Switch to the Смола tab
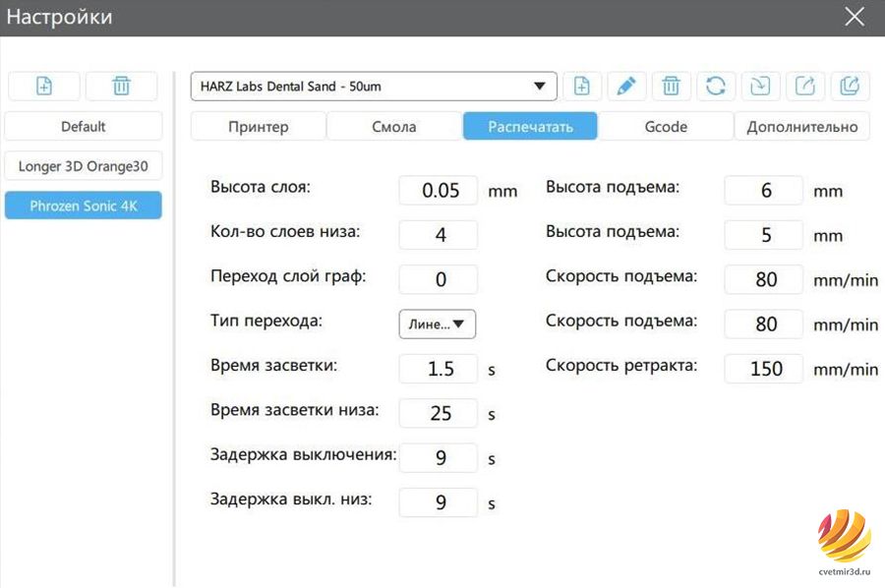 coord(394,127)
